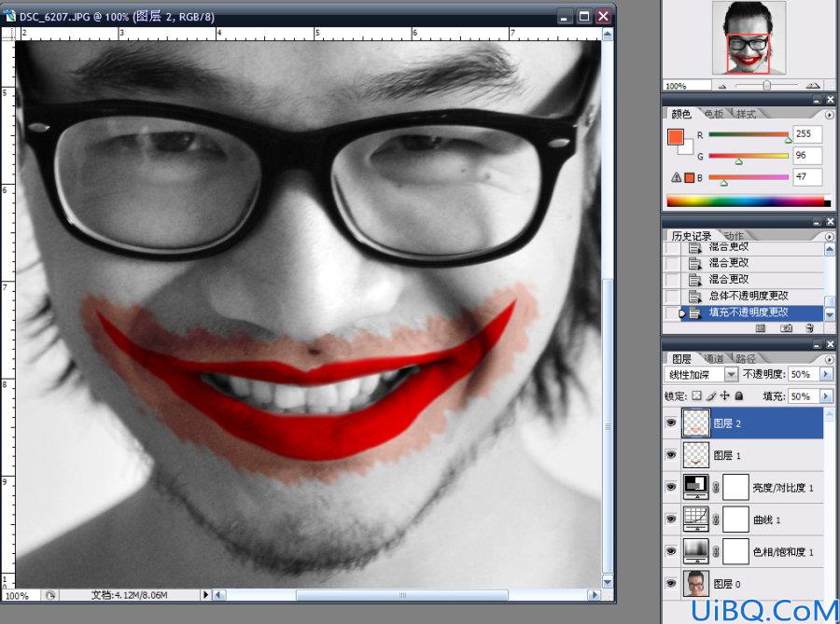The image size is (840, 624).
Task: Click the horizontal scrollbar right arrow
Action: (x=593, y=594)
